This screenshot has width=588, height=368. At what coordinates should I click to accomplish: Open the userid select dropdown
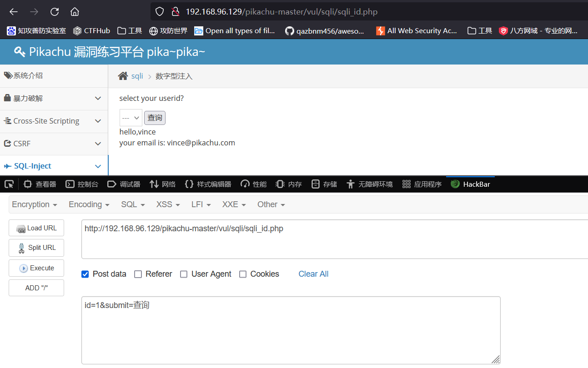131,118
